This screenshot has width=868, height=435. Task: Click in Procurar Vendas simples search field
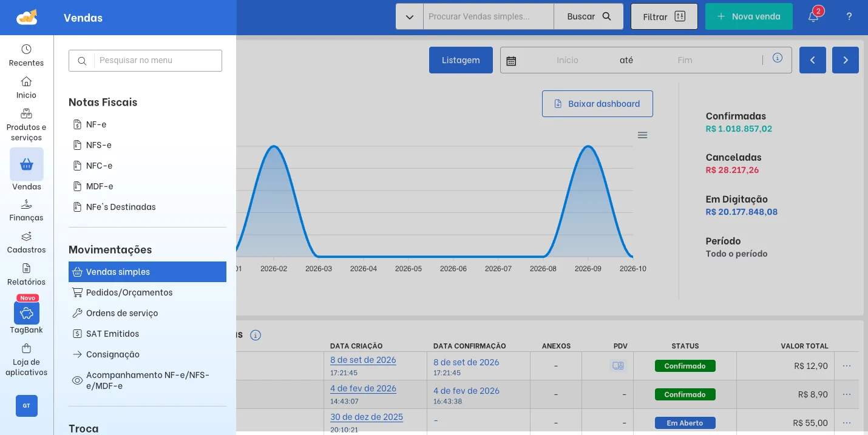[x=489, y=16]
